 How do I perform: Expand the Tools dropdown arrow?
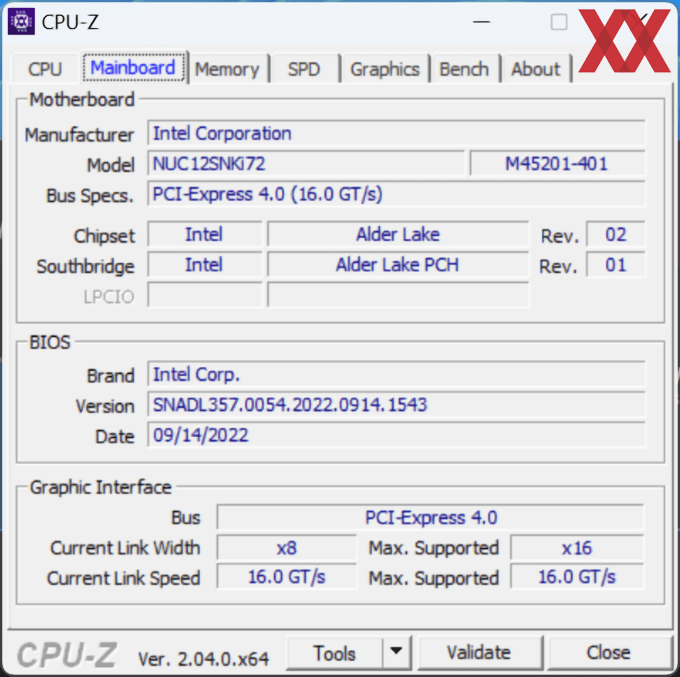(x=396, y=653)
